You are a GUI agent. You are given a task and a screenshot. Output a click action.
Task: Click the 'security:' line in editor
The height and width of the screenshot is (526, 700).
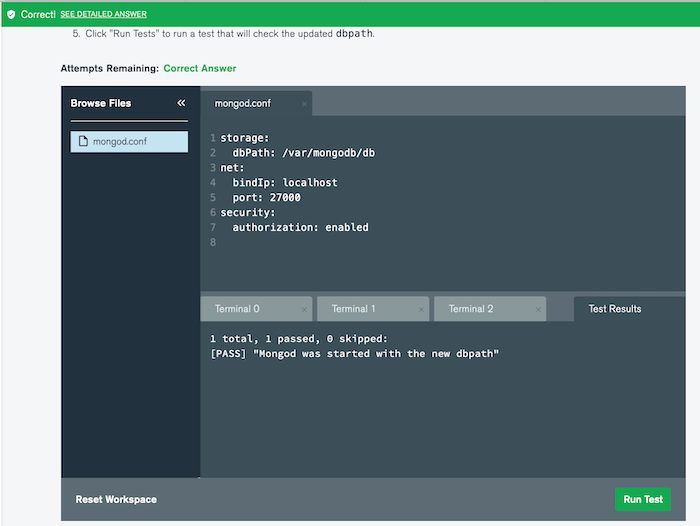248,213
